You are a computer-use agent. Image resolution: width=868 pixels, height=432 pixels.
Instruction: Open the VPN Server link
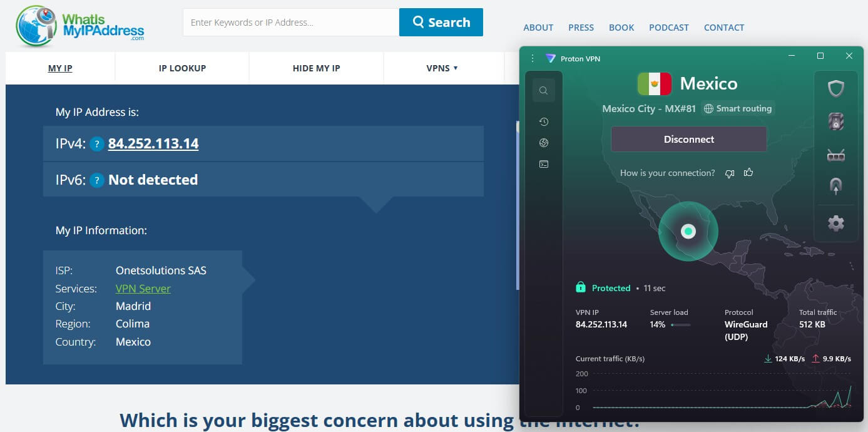click(143, 289)
